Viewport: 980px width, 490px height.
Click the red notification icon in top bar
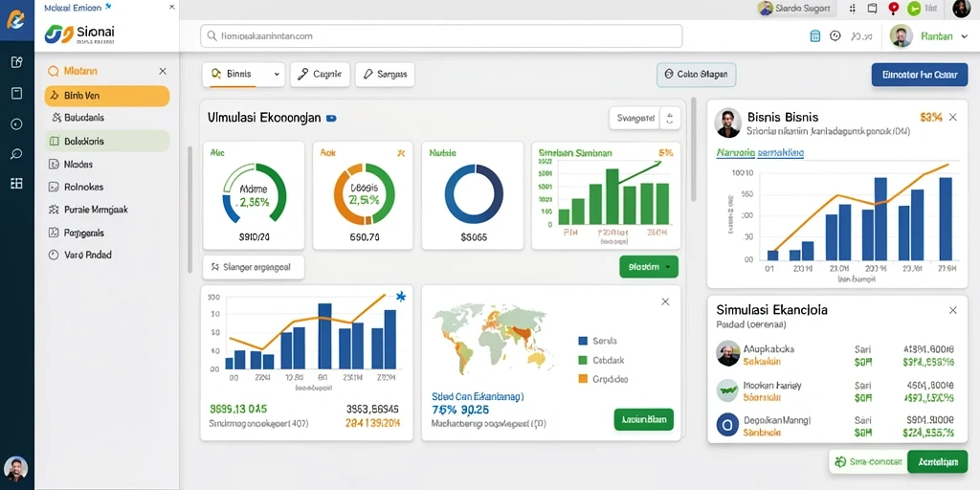click(893, 8)
